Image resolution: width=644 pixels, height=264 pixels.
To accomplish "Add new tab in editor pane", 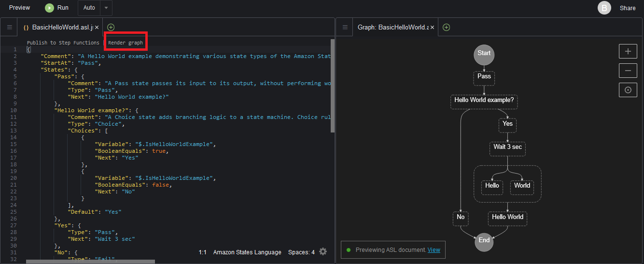I will point(111,28).
